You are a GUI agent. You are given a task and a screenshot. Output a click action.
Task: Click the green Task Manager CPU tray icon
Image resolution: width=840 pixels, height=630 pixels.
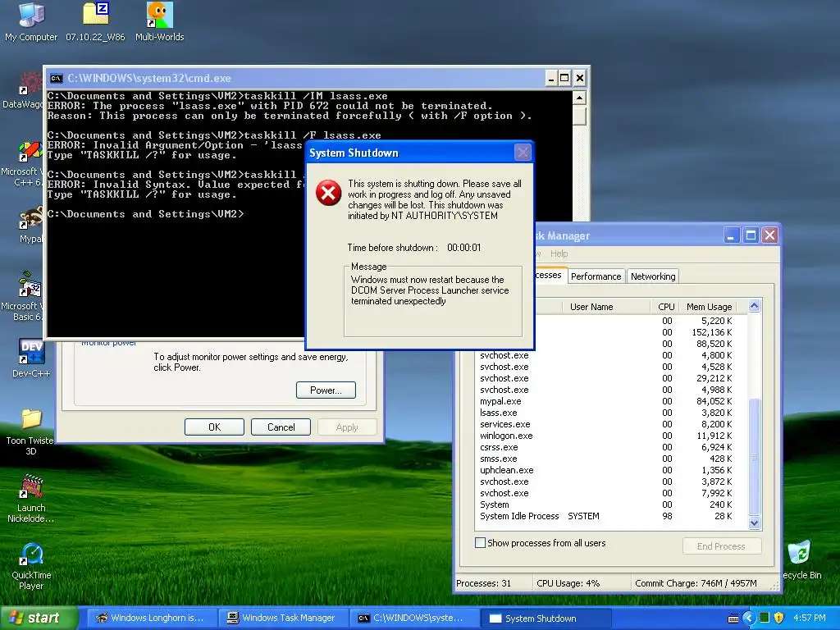765,618
